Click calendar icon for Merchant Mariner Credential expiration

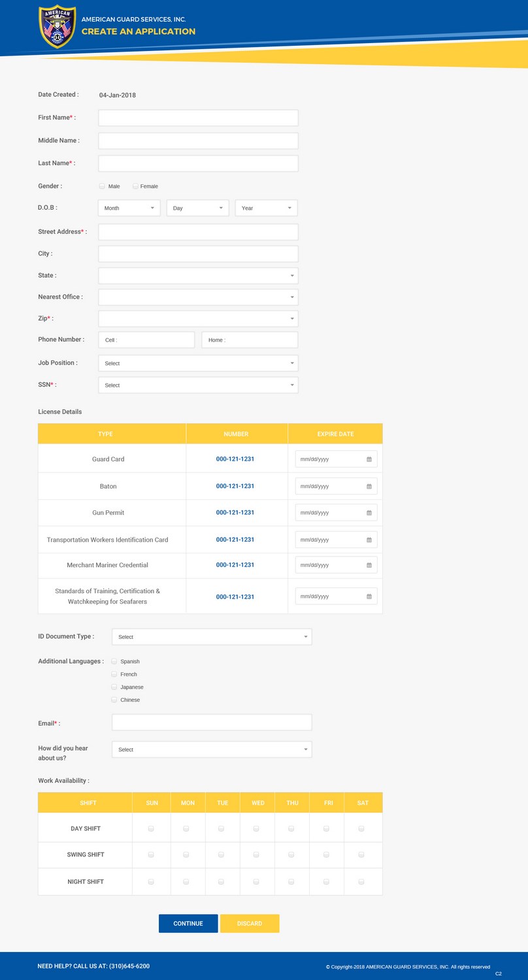tap(370, 564)
